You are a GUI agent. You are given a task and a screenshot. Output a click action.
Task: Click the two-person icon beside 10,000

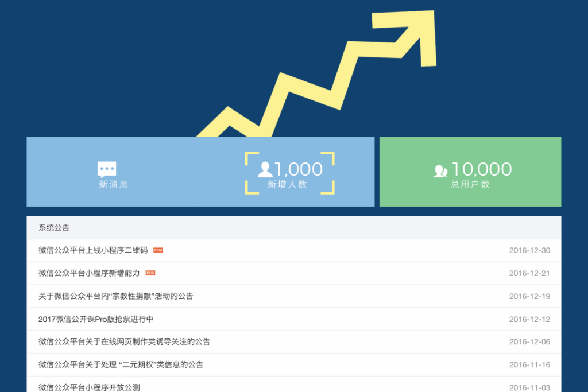point(440,170)
